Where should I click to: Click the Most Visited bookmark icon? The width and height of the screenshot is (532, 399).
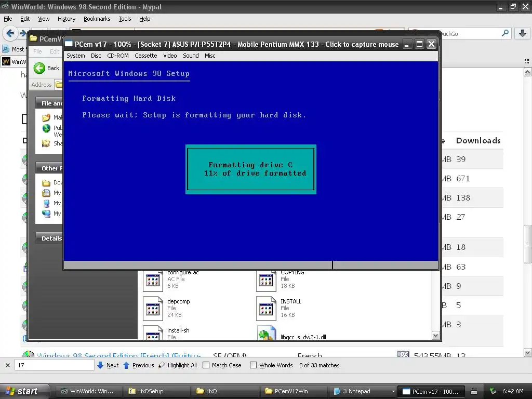click(x=6, y=49)
